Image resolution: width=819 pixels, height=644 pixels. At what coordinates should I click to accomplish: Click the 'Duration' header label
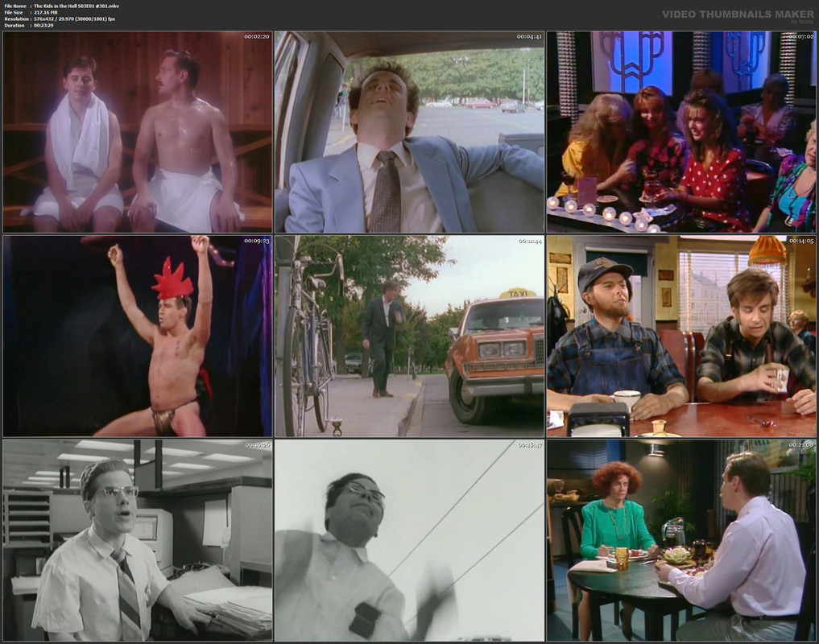coord(14,25)
